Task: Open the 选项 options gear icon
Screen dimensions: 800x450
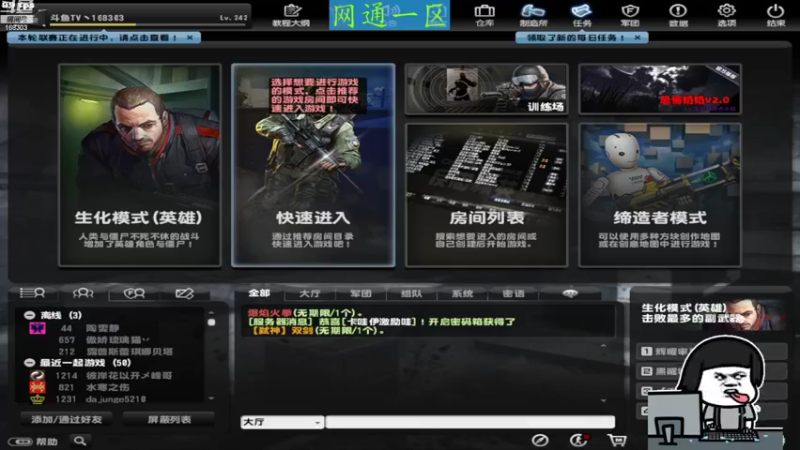Action: [727, 15]
